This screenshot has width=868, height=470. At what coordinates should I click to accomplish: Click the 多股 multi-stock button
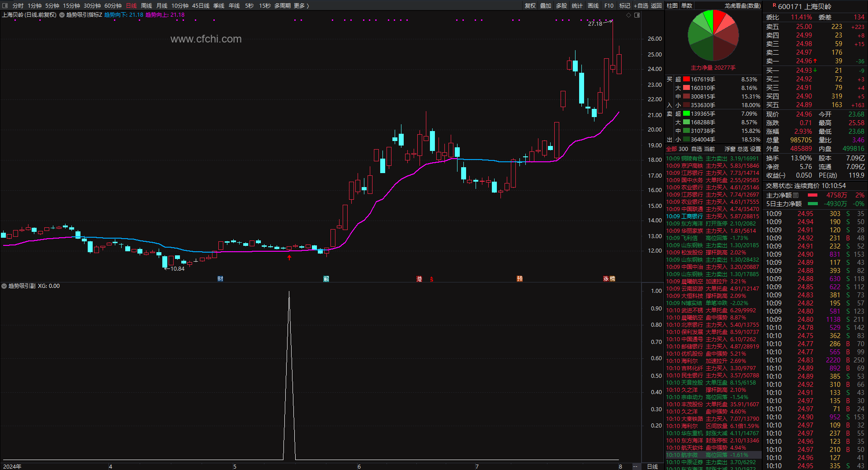pos(561,6)
